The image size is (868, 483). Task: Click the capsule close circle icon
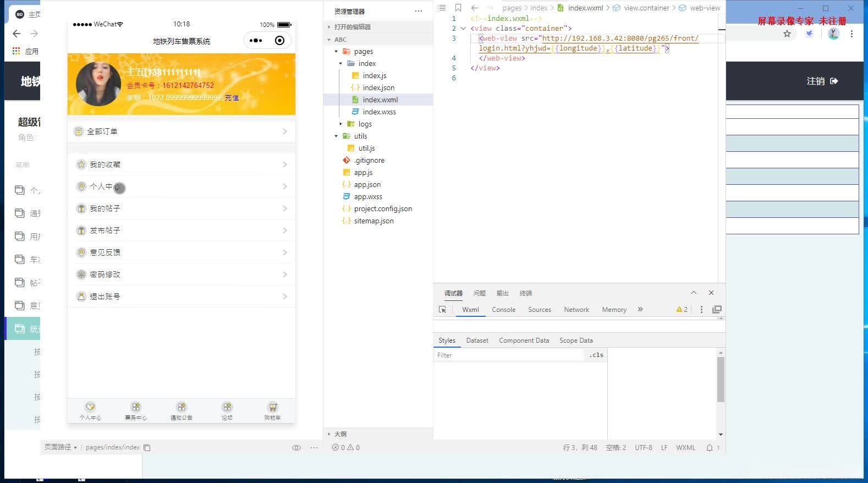(x=279, y=41)
